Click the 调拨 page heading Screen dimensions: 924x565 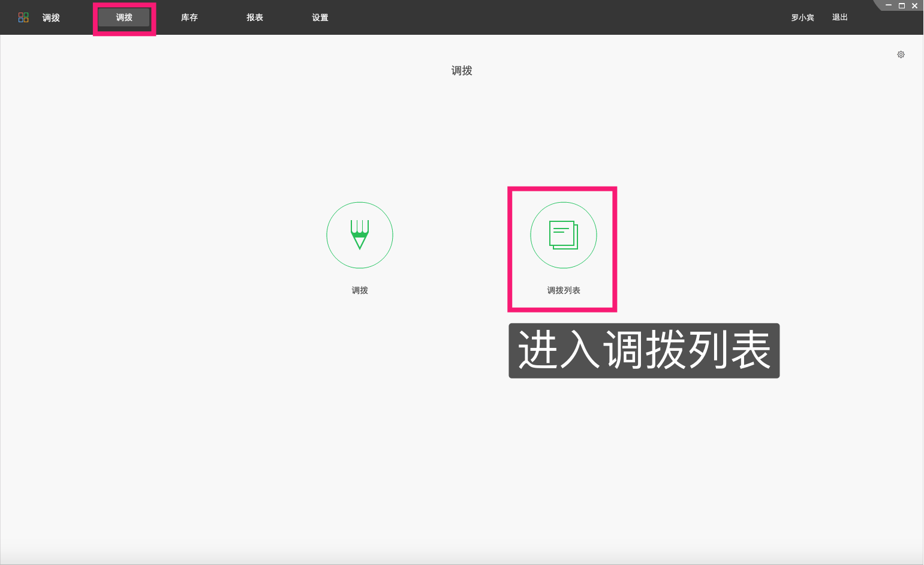point(462,71)
